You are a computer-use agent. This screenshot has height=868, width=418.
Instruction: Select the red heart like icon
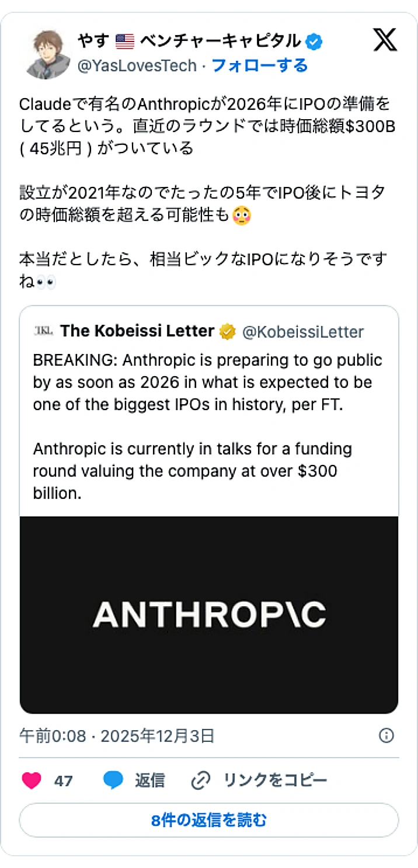(32, 780)
